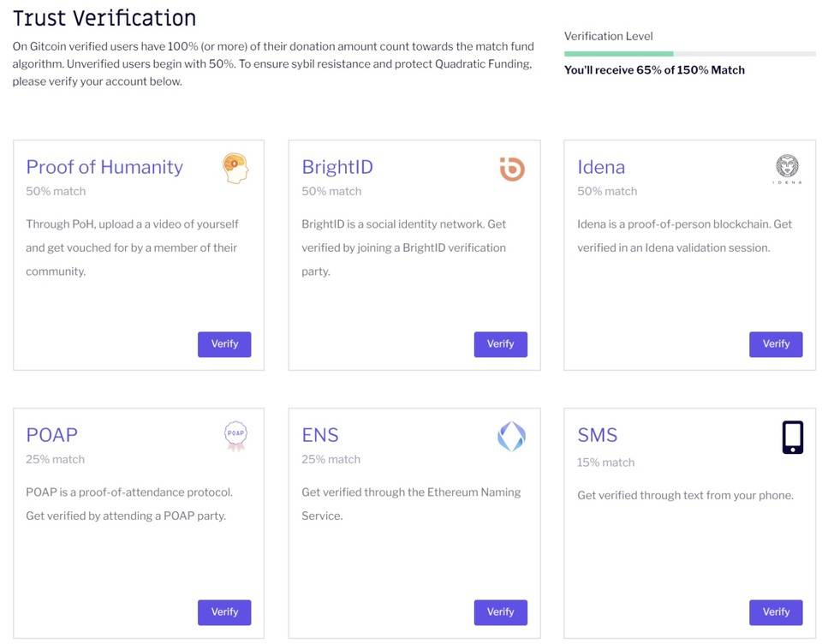
Task: Select the POAP card heading
Action: [51, 435]
